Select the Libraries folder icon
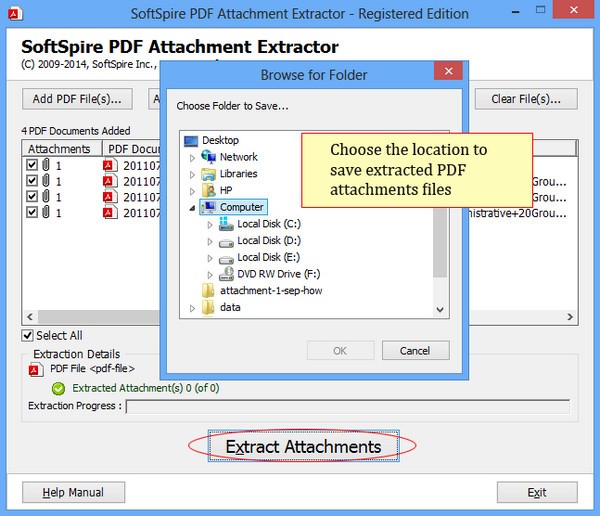600x516 pixels. pos(209,174)
